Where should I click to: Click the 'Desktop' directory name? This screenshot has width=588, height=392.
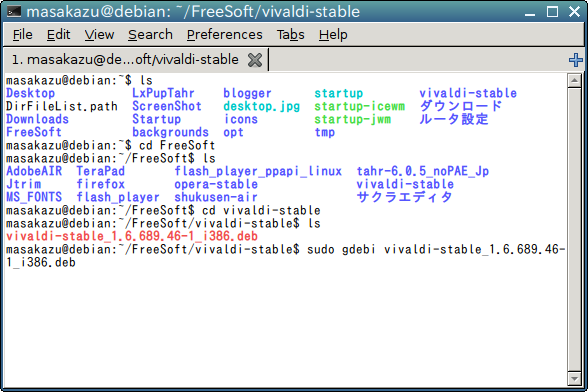(30, 93)
